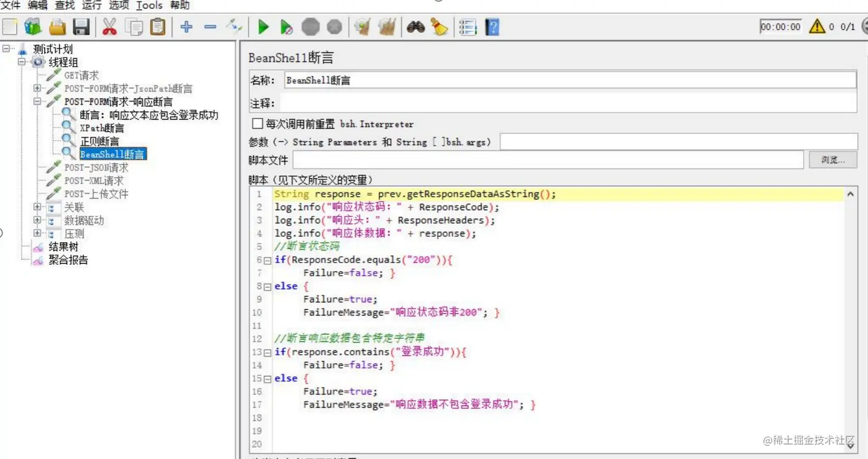Click code line 1 with getResponseDataAsString

(416, 194)
